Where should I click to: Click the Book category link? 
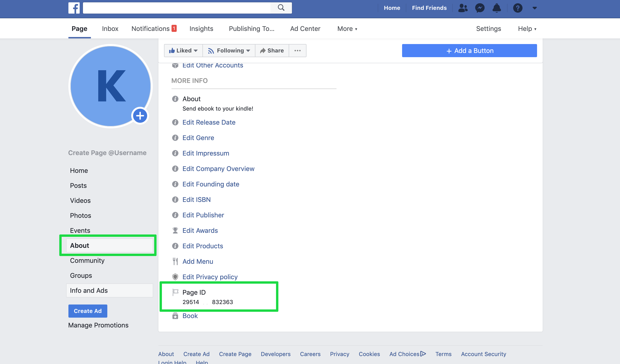tap(190, 316)
